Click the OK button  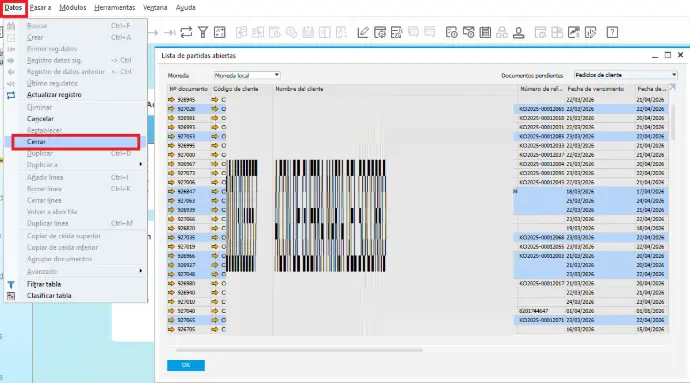pos(186,365)
